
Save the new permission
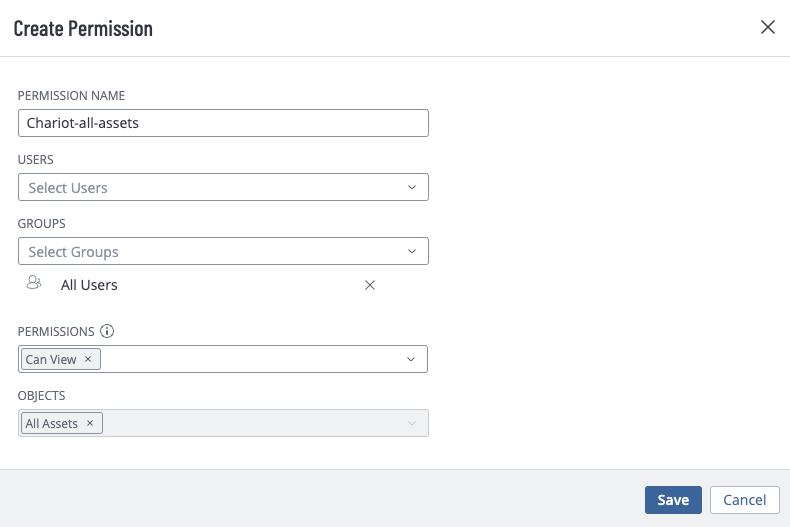tap(673, 500)
